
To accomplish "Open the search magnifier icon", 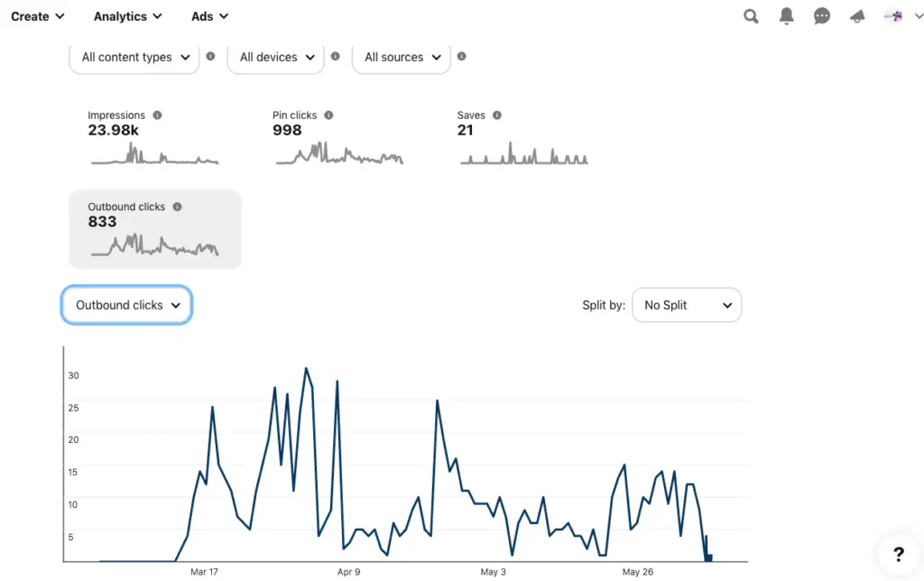I will (751, 16).
